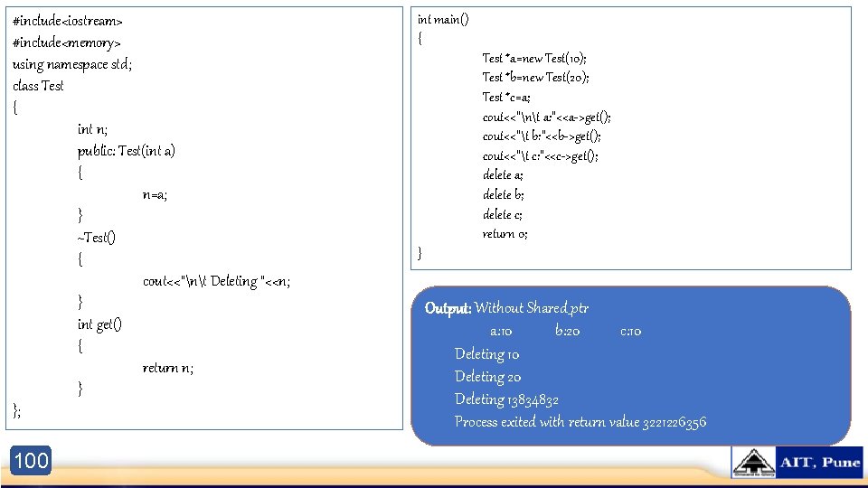Select the '#include<iostream>' line

click(67, 21)
